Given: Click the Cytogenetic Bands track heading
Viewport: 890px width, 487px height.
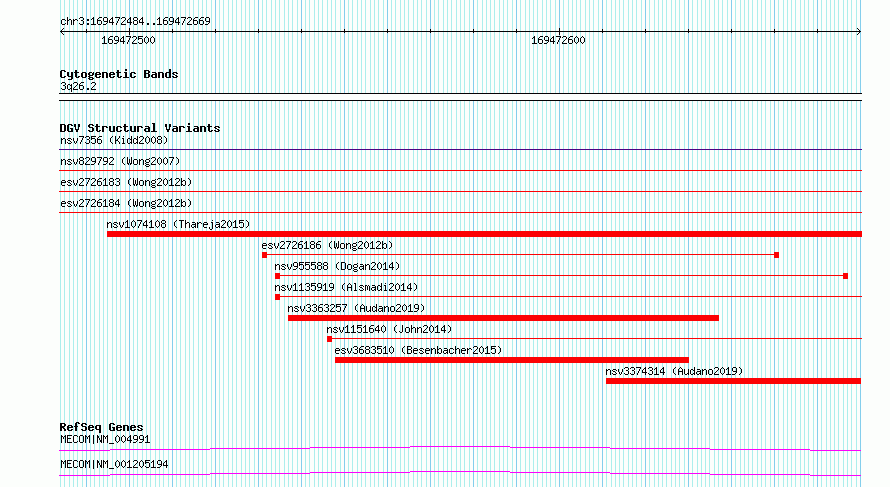Looking at the screenshot, I should 119,74.
